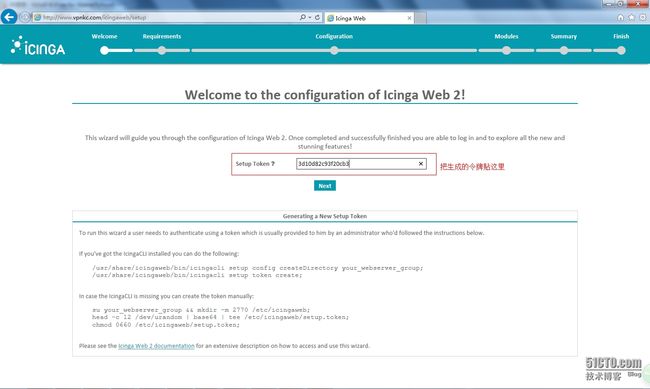Image resolution: width=650 pixels, height=389 pixels.
Task: Open the browser tools gear icon
Action: 643,17
